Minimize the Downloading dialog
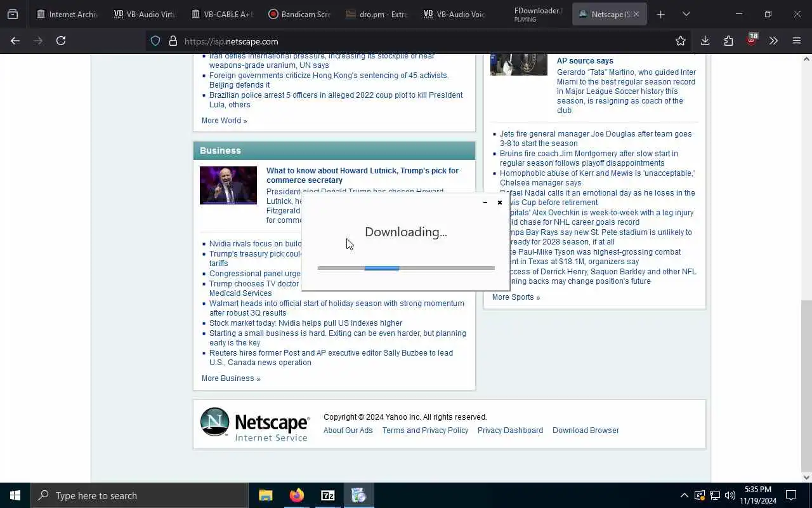Screen dimensions: 812x508 pos(485,203)
